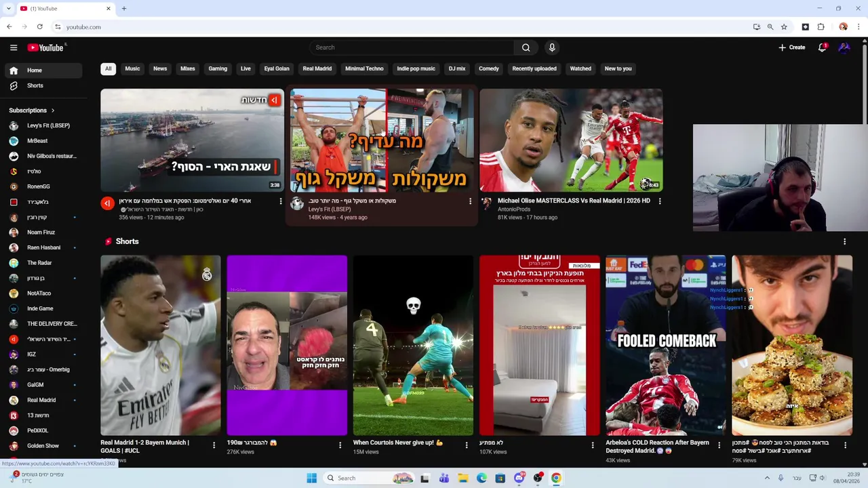This screenshot has width=868, height=488.
Task: Open the account avatar menu
Action: point(844,47)
